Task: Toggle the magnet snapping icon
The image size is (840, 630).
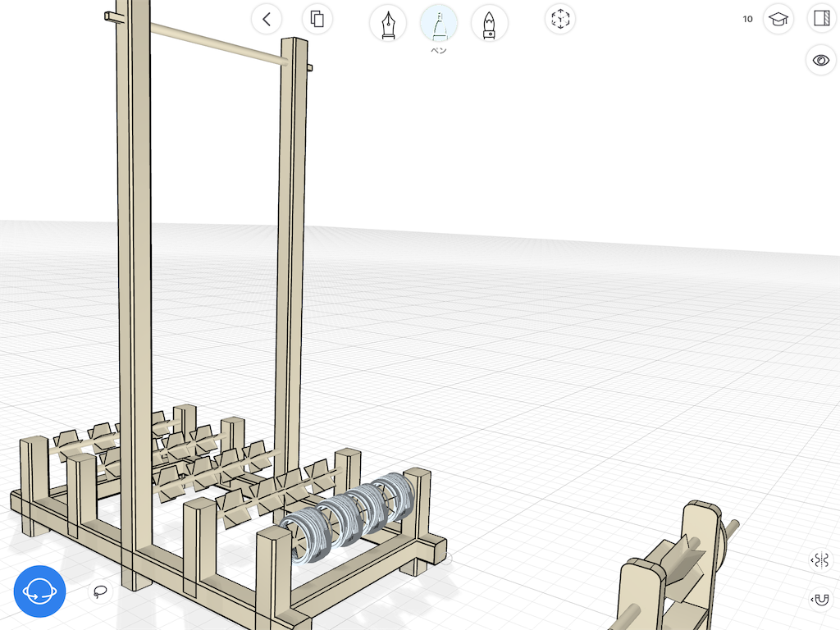Action: tap(820, 599)
